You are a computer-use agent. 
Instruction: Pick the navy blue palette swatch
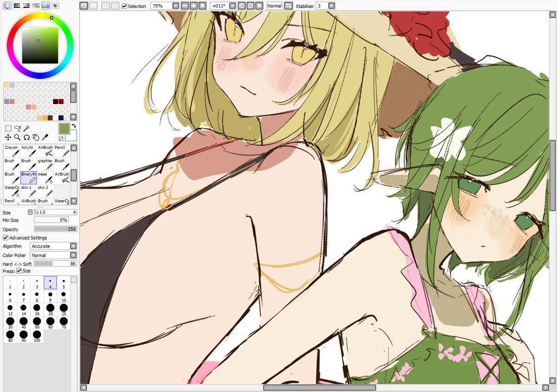point(61,118)
